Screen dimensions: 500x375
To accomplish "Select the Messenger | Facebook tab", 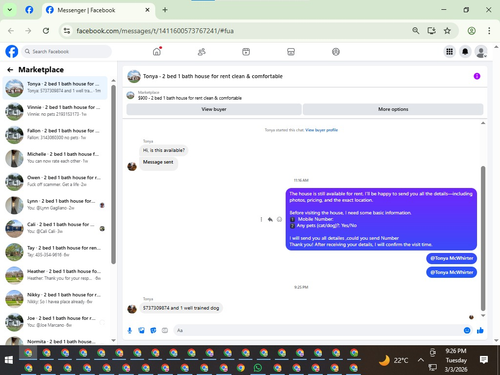I will 98,10.
